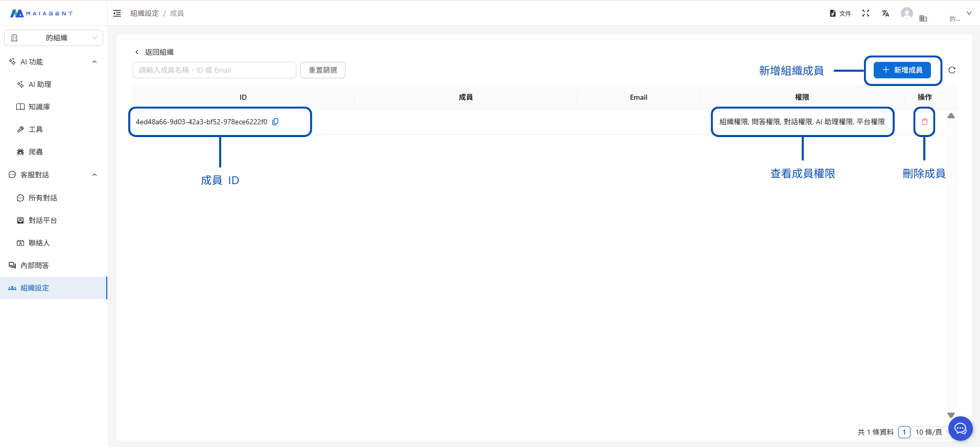
Task: Open the organization selector dropdown
Action: (x=54, y=38)
